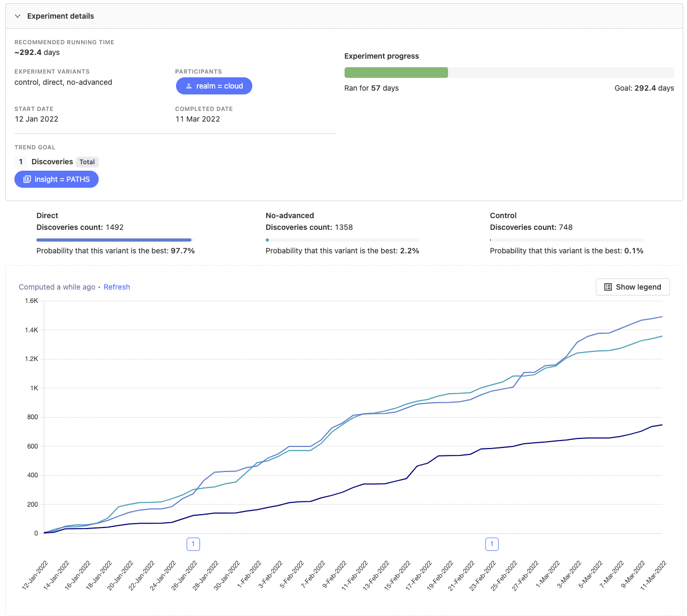
Task: Refresh the computed chart results
Action: pos(116,287)
